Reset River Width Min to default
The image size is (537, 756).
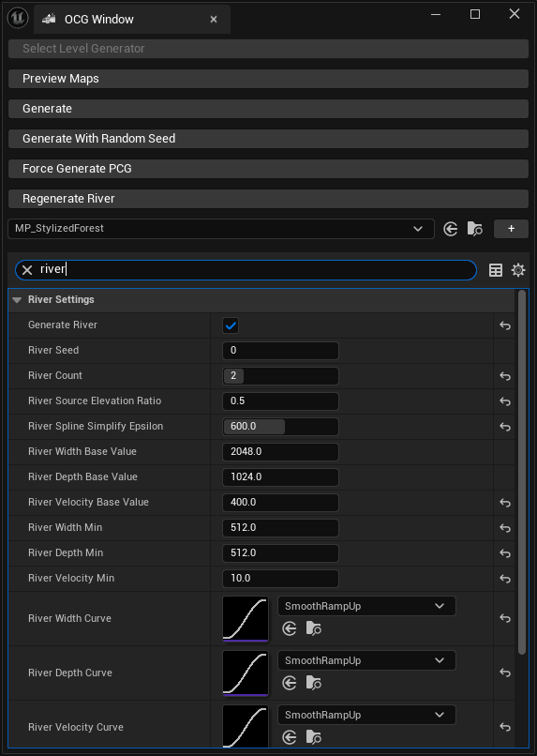(x=505, y=528)
